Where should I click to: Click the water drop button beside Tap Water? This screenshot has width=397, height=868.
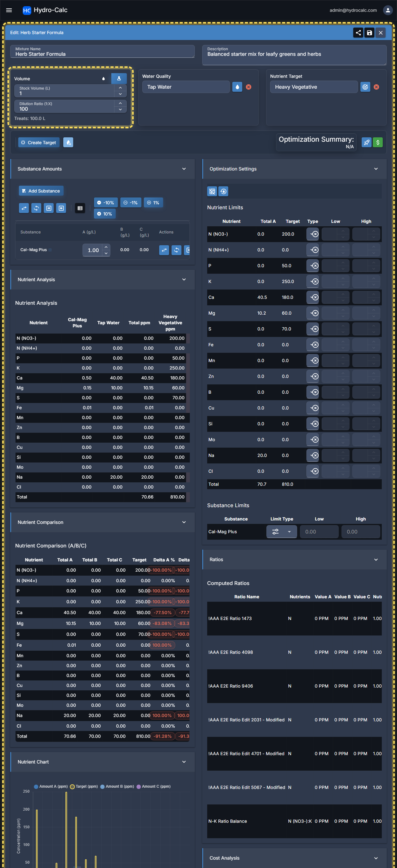click(237, 87)
